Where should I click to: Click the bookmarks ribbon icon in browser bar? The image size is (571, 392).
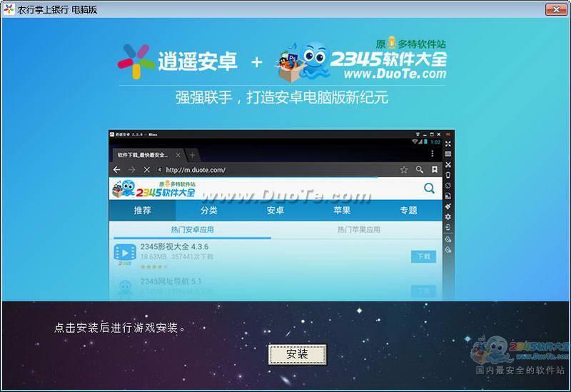[435, 170]
